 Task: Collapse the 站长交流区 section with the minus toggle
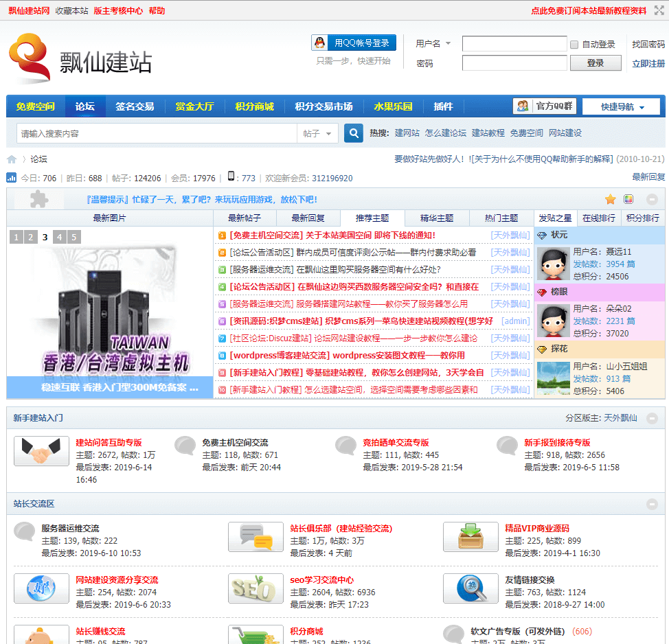tap(651, 504)
